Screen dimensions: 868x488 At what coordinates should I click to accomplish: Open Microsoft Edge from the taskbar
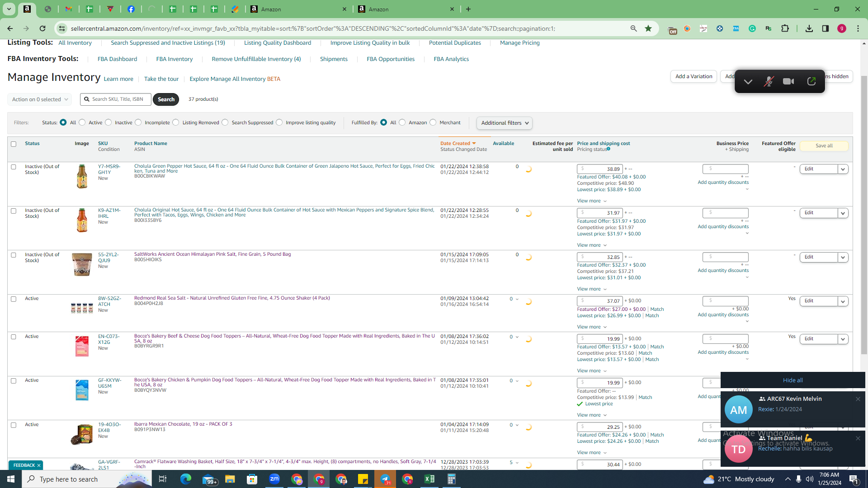coord(186,479)
